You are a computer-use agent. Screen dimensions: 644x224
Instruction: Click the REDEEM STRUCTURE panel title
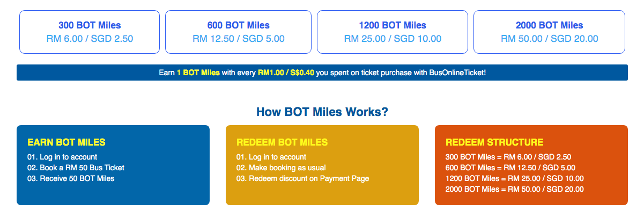[494, 142]
